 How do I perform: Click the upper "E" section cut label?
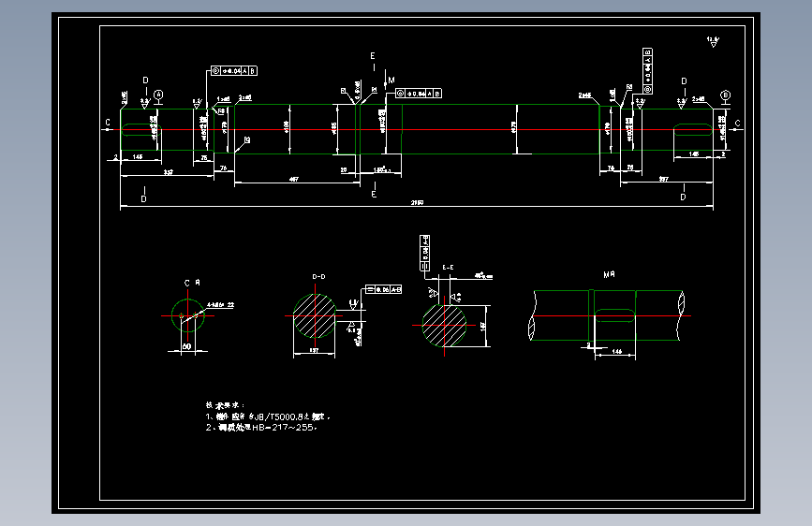click(373, 56)
